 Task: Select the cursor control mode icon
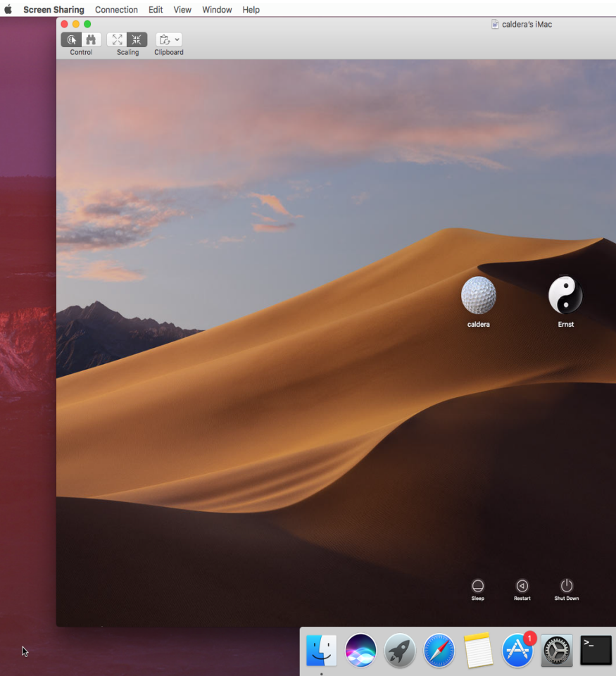[x=71, y=39]
